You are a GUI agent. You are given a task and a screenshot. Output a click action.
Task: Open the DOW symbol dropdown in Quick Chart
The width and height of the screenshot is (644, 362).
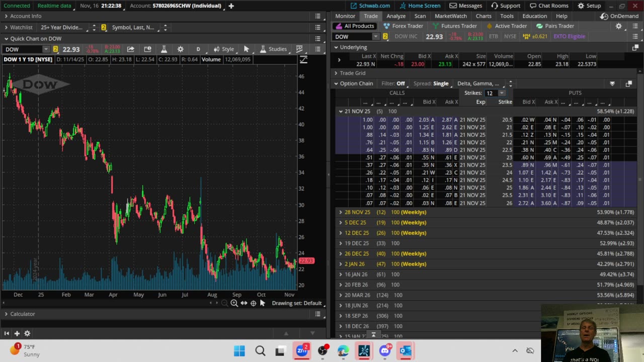(46, 49)
